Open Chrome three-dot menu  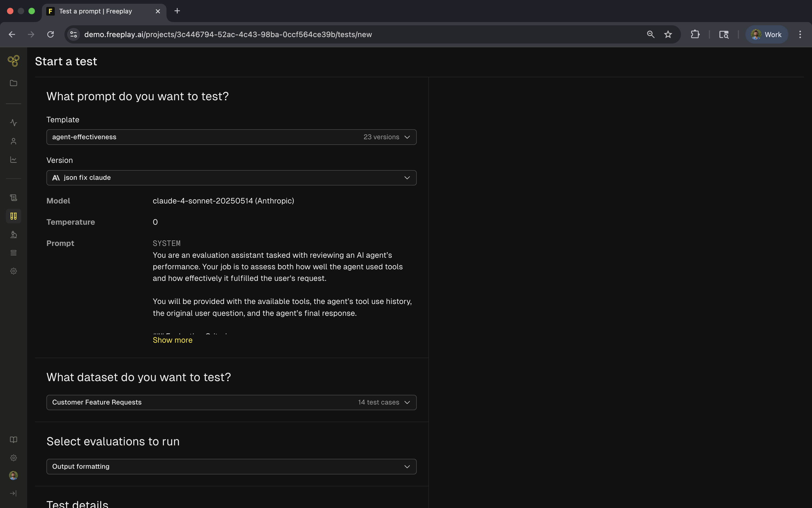[800, 34]
